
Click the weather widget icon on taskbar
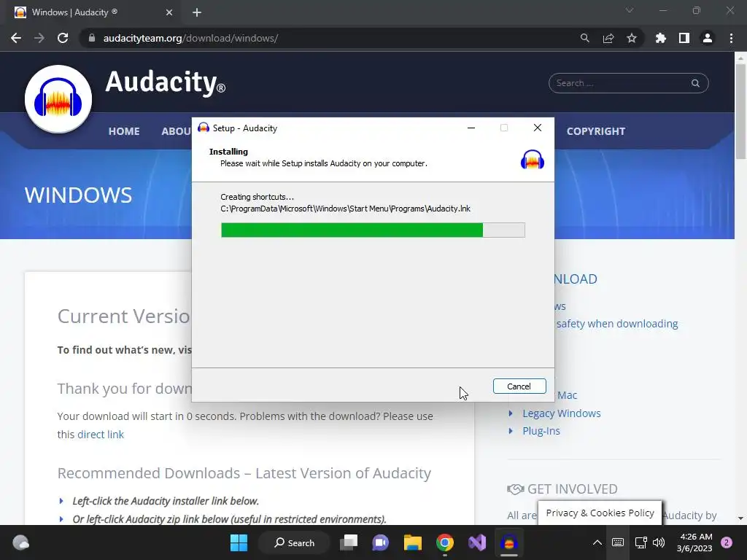pos(20,542)
